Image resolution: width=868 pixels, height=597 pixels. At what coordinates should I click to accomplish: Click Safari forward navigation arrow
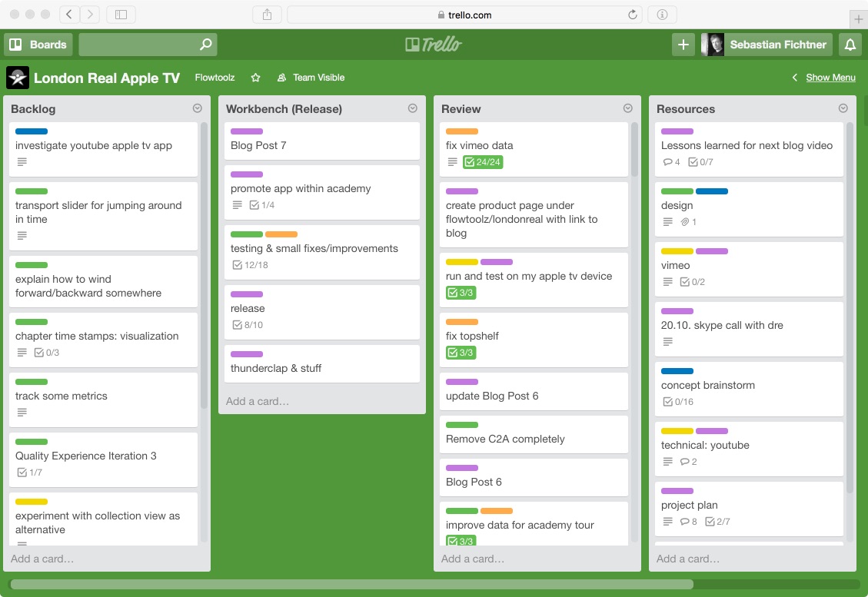coord(90,15)
